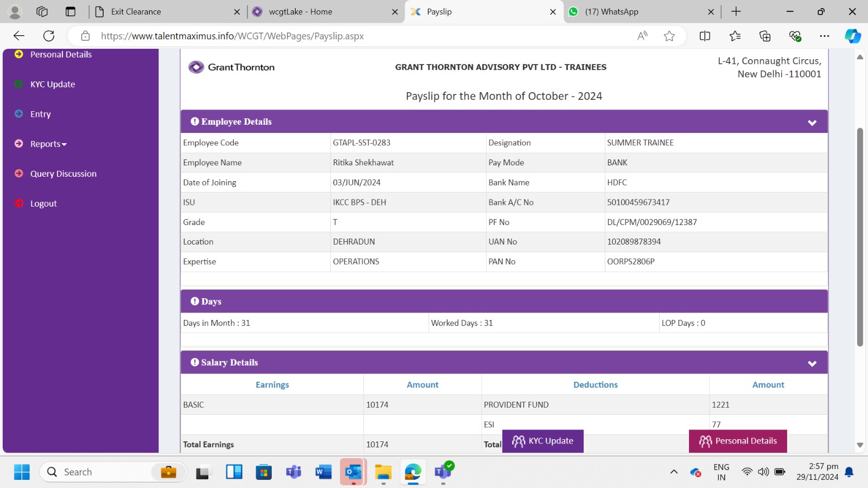Click the floating KYC Update button
Image resolution: width=868 pixels, height=488 pixels.
(x=543, y=441)
